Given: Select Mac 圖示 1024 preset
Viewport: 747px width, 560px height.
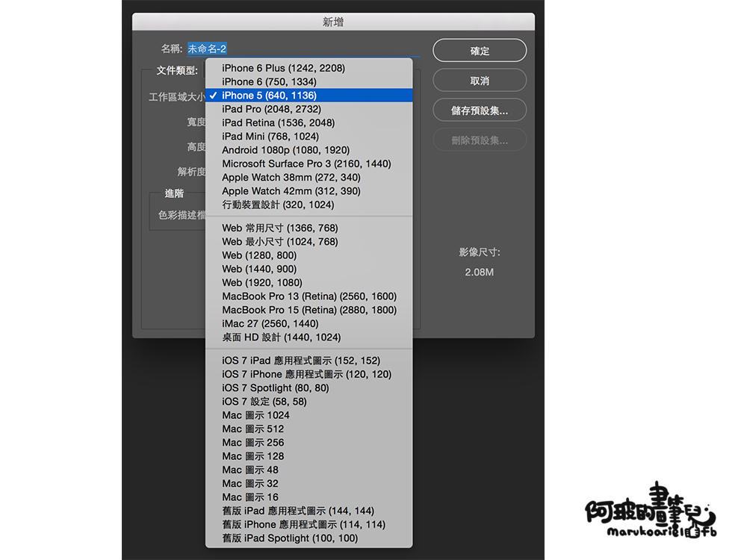Looking at the screenshot, I should pos(309,415).
